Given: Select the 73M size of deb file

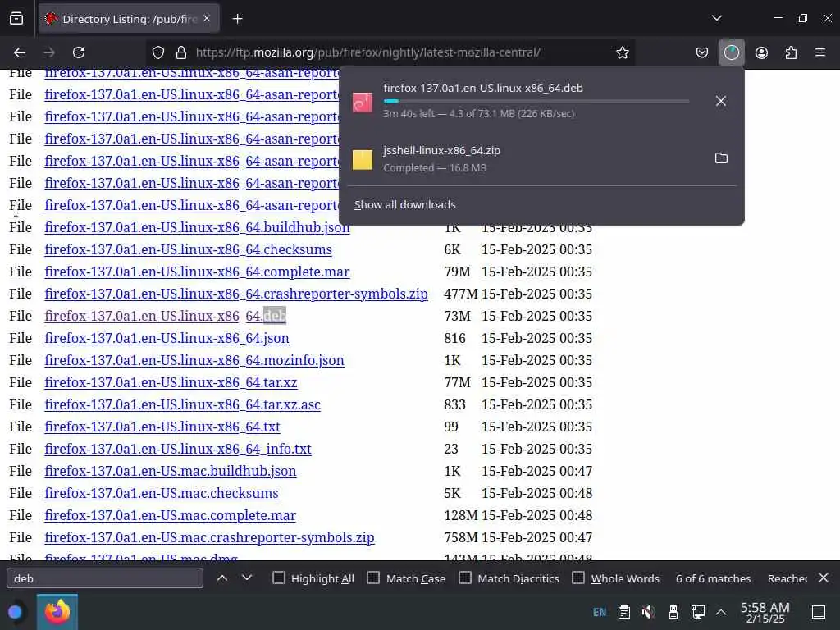Looking at the screenshot, I should [457, 316].
